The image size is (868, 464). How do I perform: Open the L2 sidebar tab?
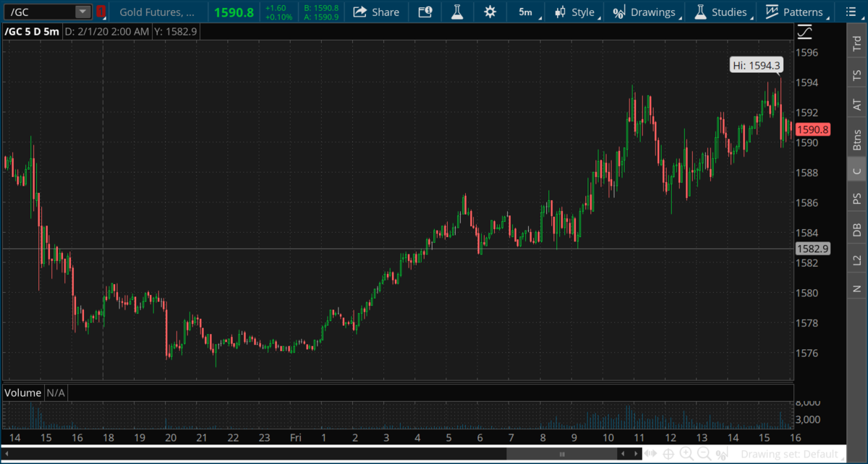[856, 259]
